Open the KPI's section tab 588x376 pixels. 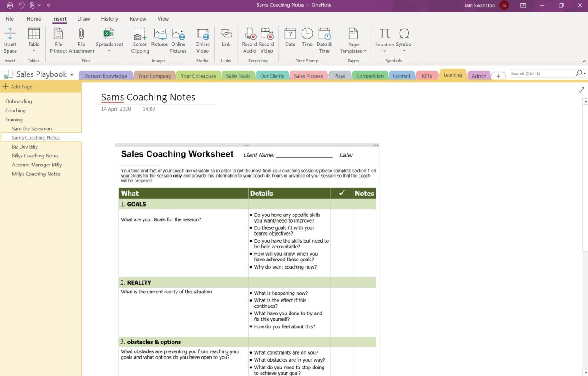click(427, 76)
